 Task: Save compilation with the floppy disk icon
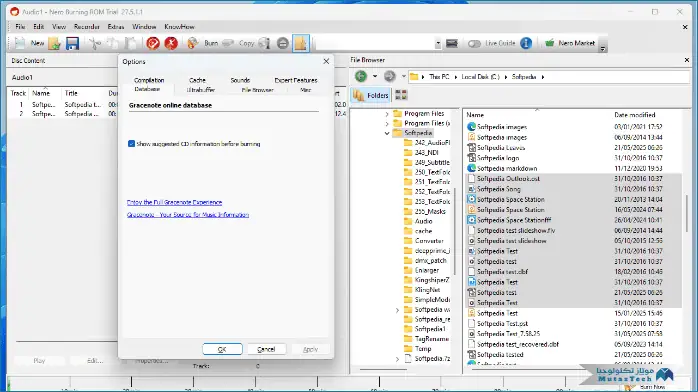(x=72, y=43)
